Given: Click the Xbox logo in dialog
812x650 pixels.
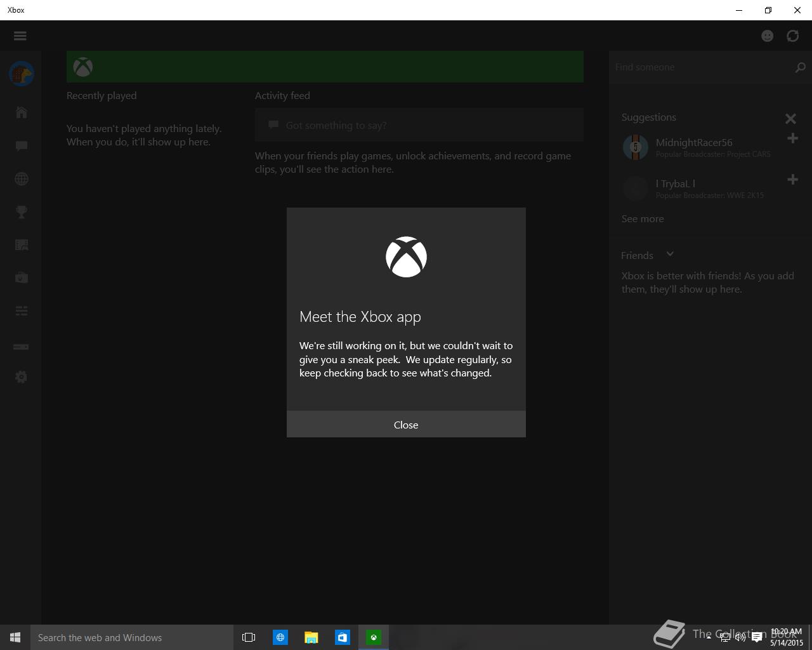Looking at the screenshot, I should tap(406, 257).
